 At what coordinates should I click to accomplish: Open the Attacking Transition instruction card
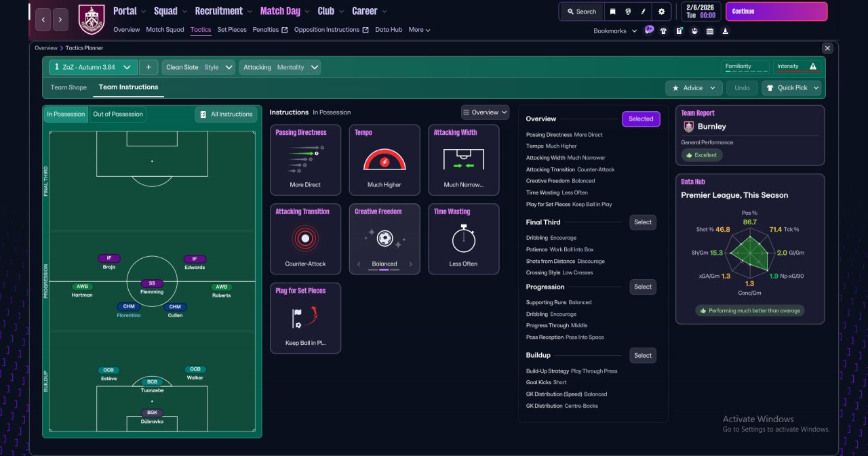(x=305, y=239)
